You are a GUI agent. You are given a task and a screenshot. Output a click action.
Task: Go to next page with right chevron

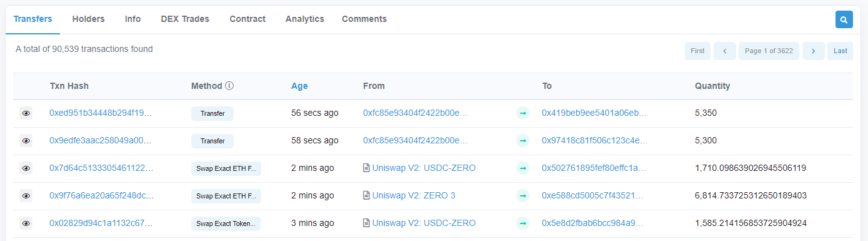tap(813, 51)
